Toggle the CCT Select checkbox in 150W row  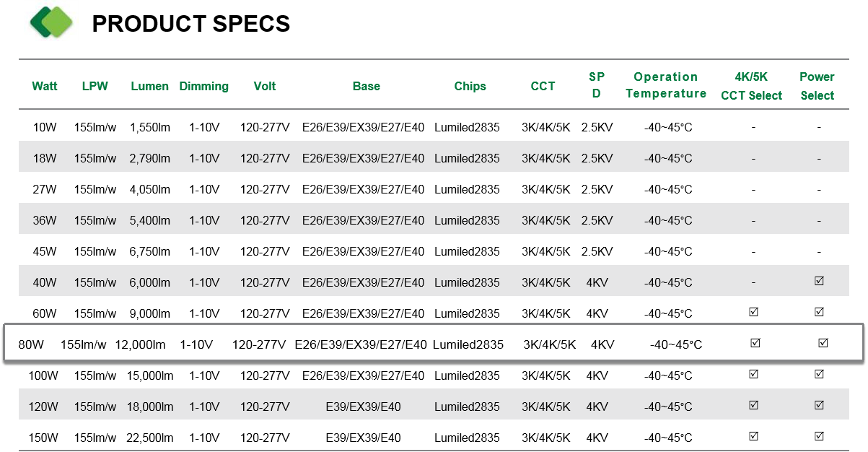(x=753, y=437)
